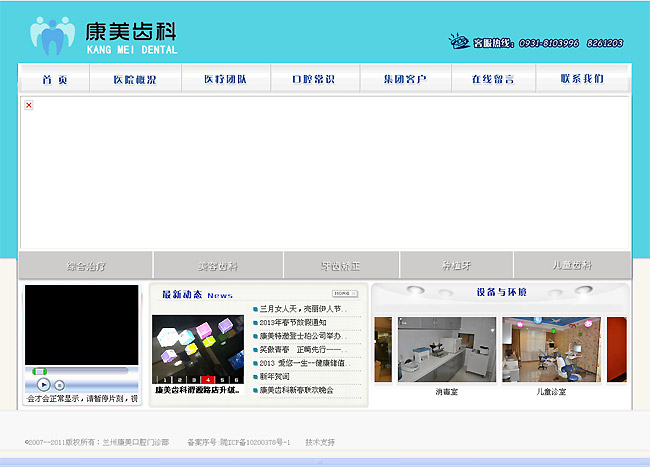Open the partially visible red gallery photo
Image resolution: width=650 pixels, height=467 pixels.
tap(617, 349)
